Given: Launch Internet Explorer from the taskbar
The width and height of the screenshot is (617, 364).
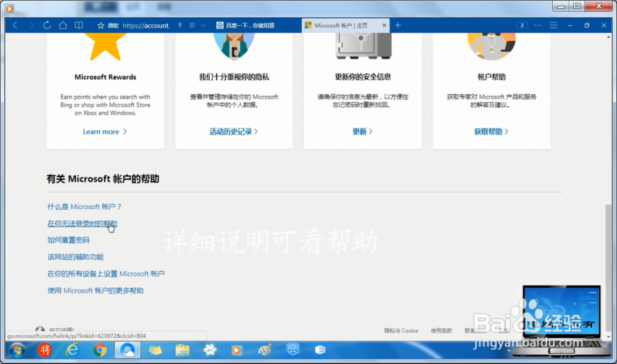Looking at the screenshot, I should tap(73, 350).
